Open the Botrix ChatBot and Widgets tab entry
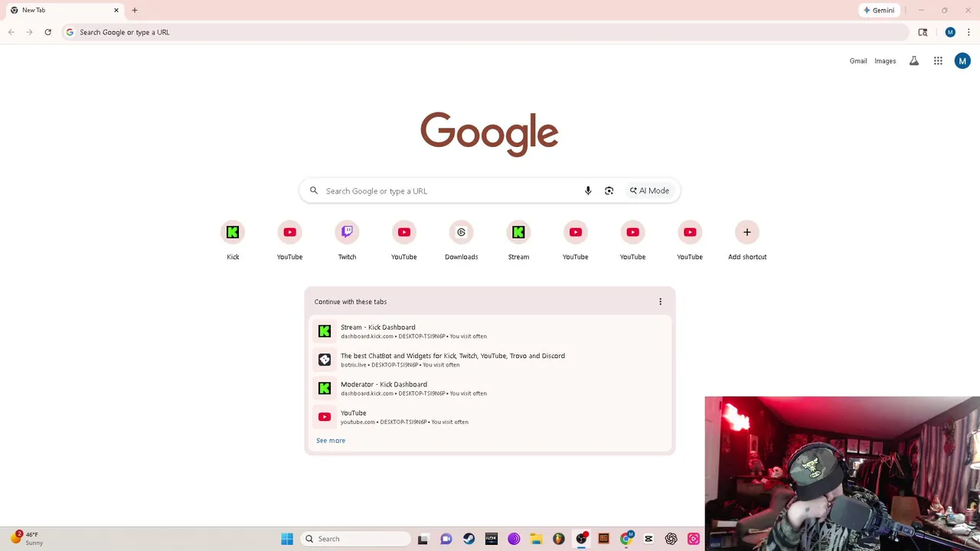Viewport: 980px width, 551px height. click(490, 360)
